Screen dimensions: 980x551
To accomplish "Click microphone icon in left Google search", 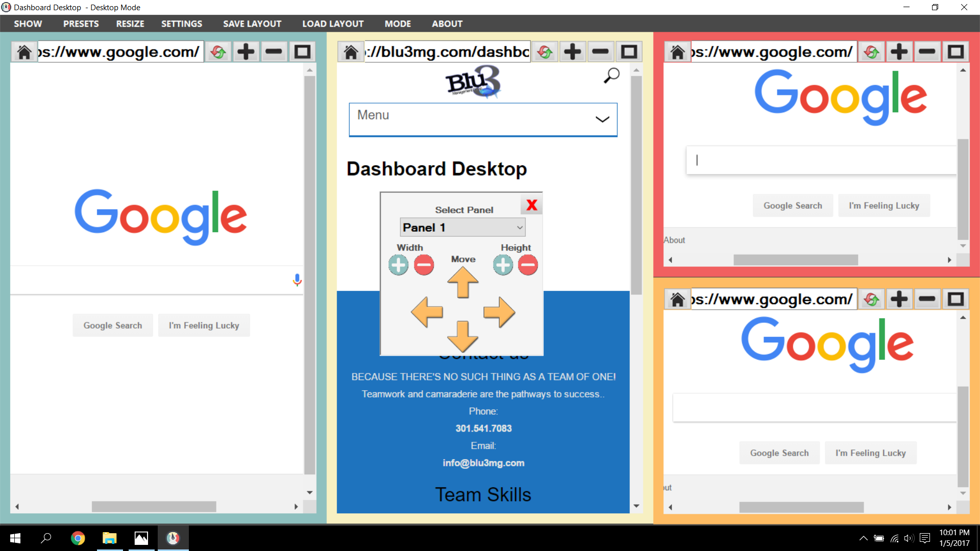I will (x=297, y=280).
